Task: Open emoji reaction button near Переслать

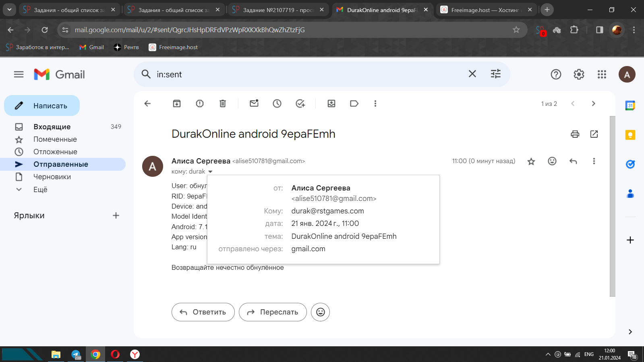Action: coord(321,312)
